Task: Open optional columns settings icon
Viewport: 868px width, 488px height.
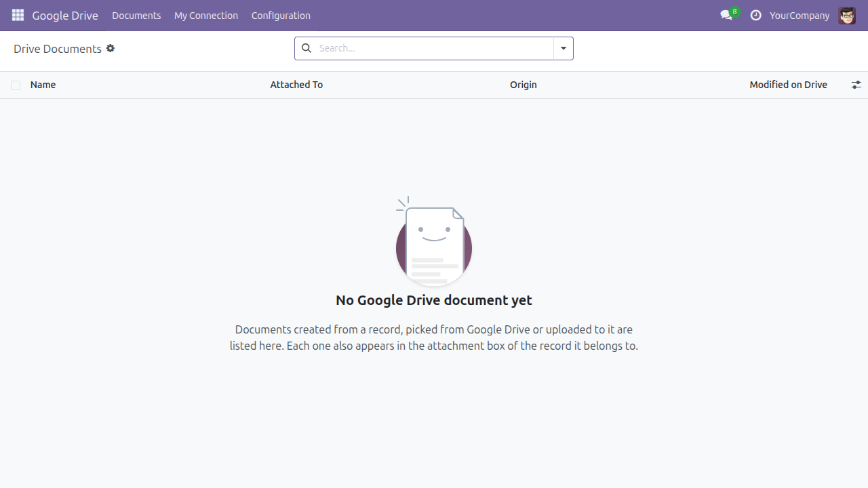Action: [x=856, y=85]
